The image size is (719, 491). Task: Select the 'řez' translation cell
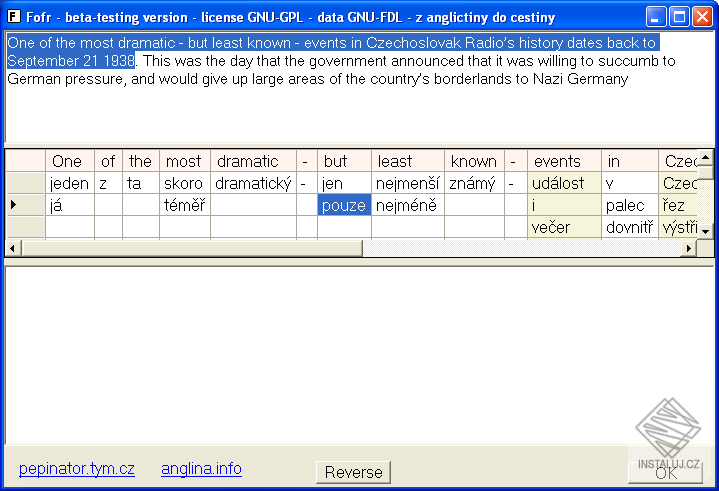point(678,205)
